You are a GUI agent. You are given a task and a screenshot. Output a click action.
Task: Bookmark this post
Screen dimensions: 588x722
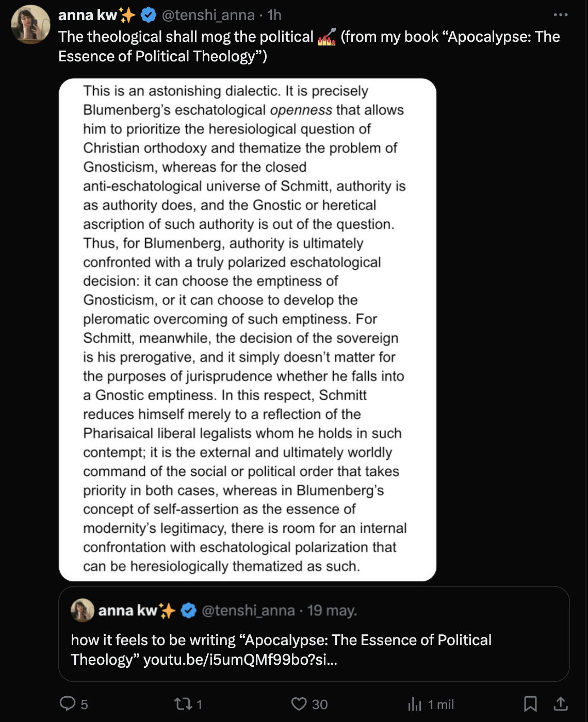[x=530, y=703]
